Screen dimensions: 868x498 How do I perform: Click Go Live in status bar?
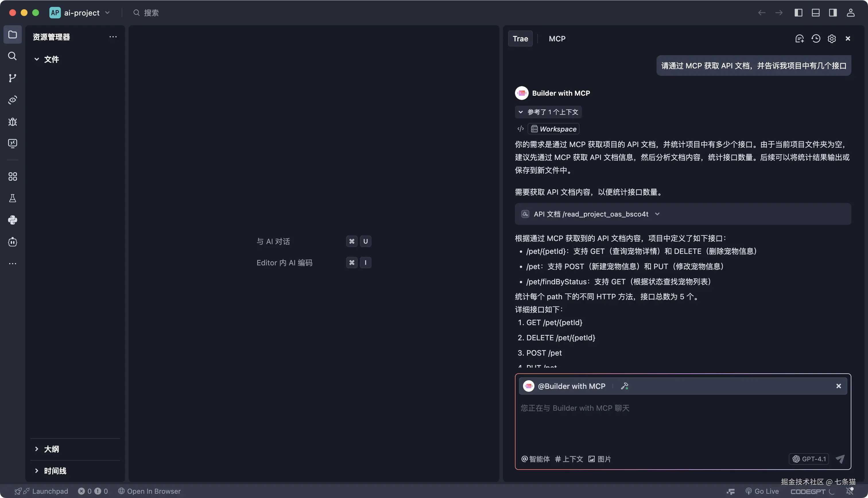pyautogui.click(x=762, y=491)
